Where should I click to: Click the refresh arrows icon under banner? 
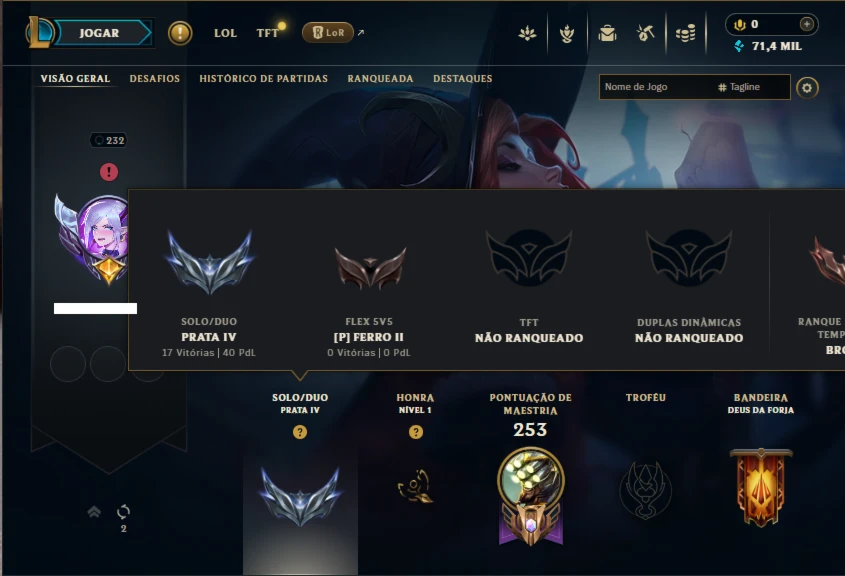[123, 511]
